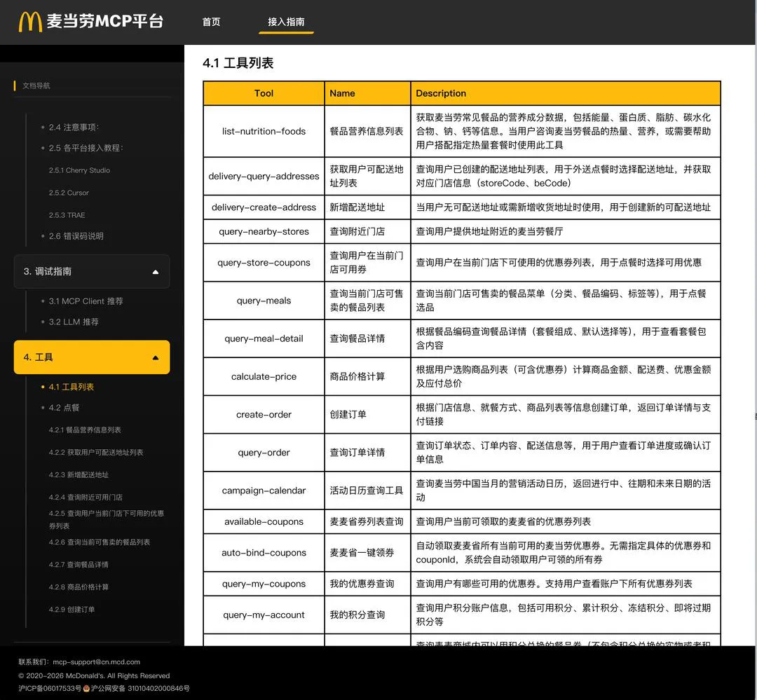Viewport: 757px width, 700px height.
Task: Click 活动日历查询工具 name cell
Action: [x=367, y=491]
